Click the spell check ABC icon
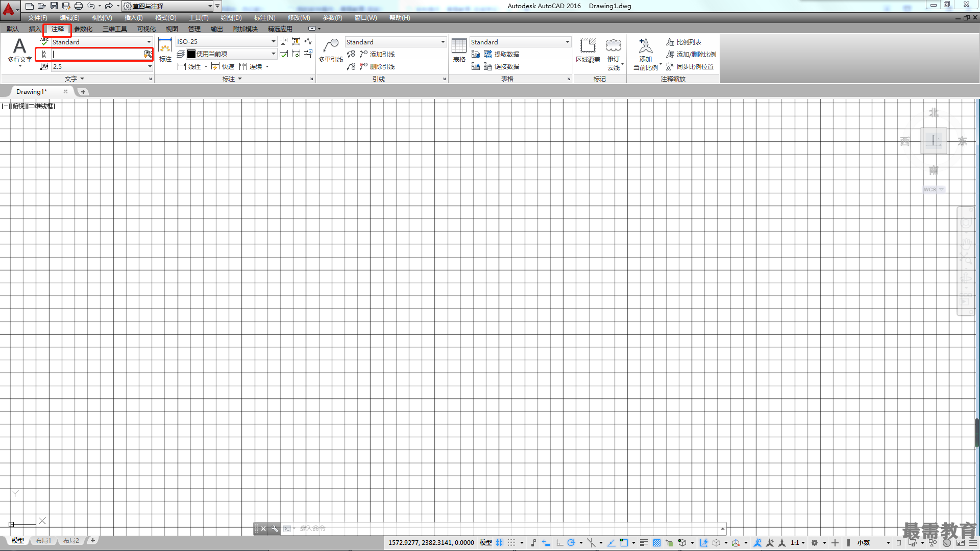This screenshot has height=551, width=980. click(44, 42)
